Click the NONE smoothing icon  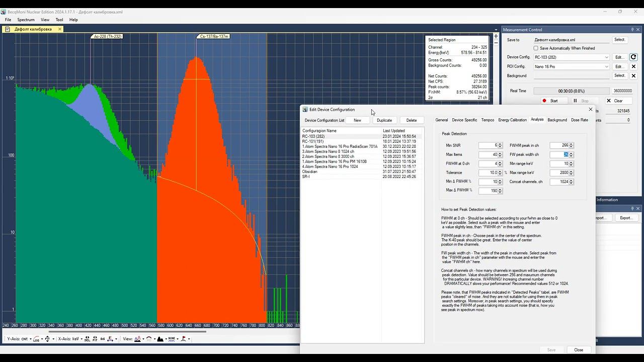[x=172, y=339]
